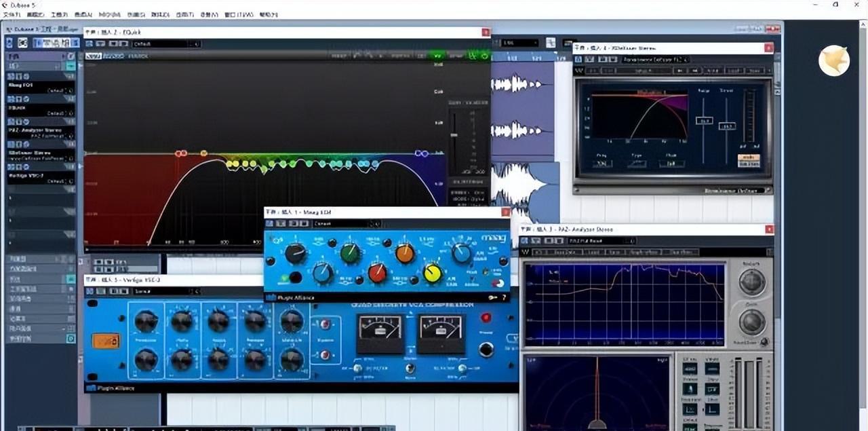Viewport: 868px width, 431px height.
Task: Click the key icon in the Maag EQ4 footer
Action: pyautogui.click(x=492, y=297)
